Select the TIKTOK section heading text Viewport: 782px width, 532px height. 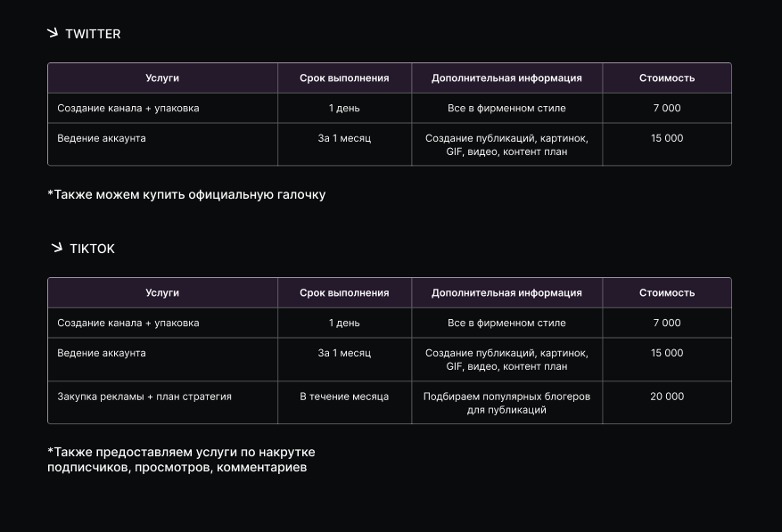tap(92, 249)
